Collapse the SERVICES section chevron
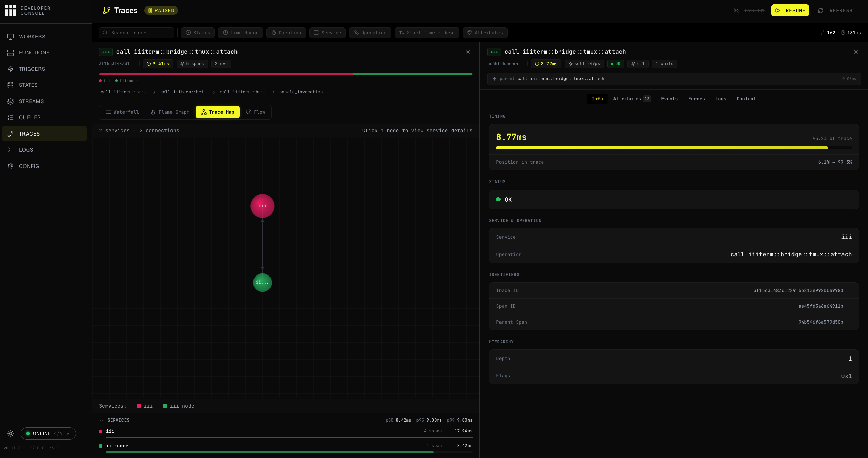868x458 pixels. 101,420
